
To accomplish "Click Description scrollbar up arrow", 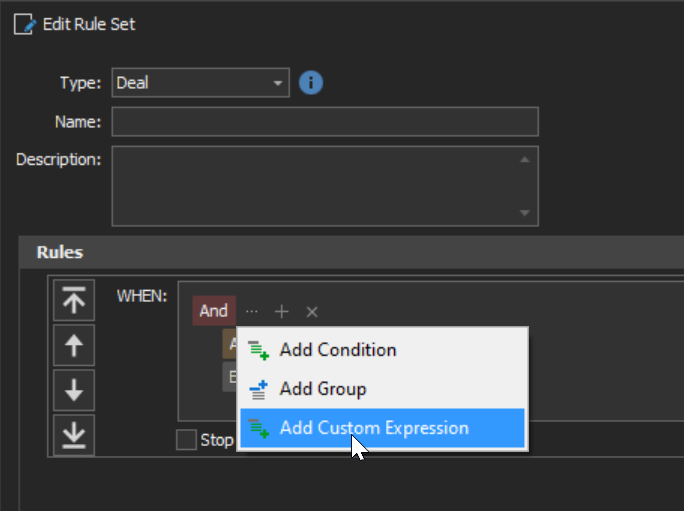I will [x=525, y=160].
